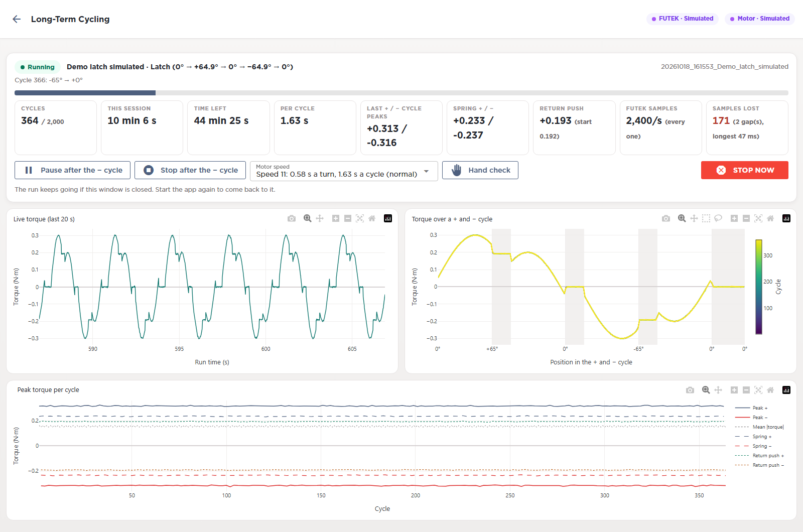Screen dimensions: 803x532
Task: Zoom out on the Live torque chart
Action: [x=348, y=218]
